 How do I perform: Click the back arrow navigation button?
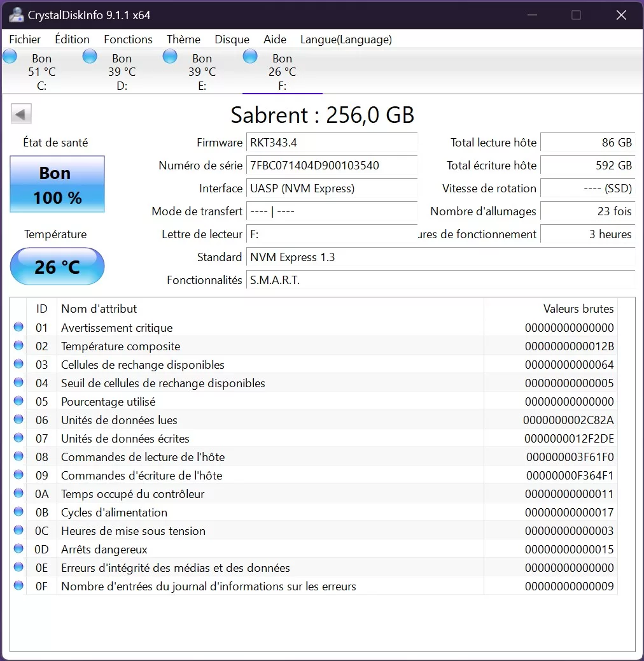(21, 113)
